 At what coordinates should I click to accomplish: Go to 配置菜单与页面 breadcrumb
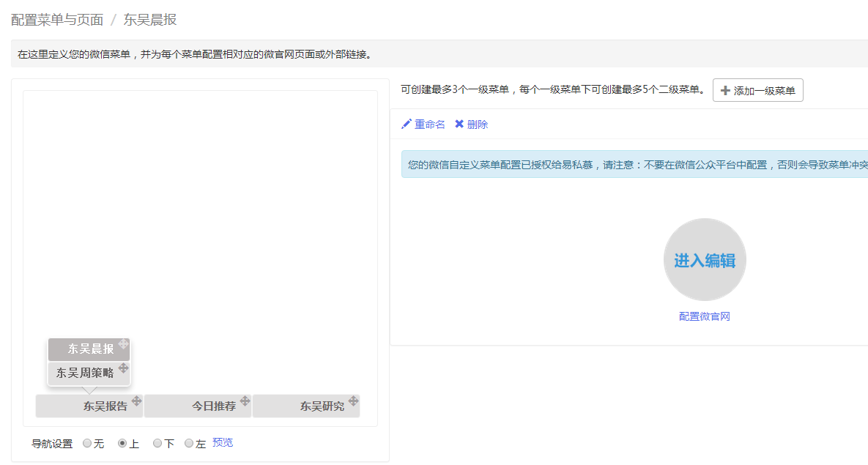click(x=57, y=20)
